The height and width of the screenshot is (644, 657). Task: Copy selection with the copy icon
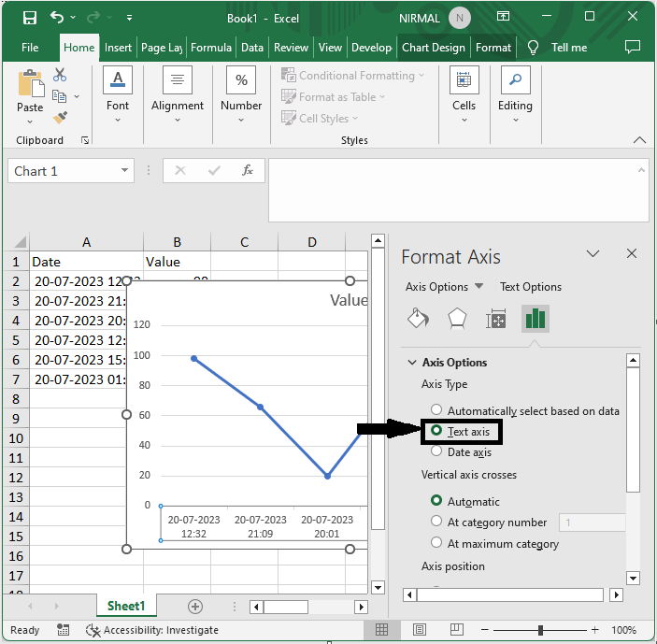tap(59, 96)
